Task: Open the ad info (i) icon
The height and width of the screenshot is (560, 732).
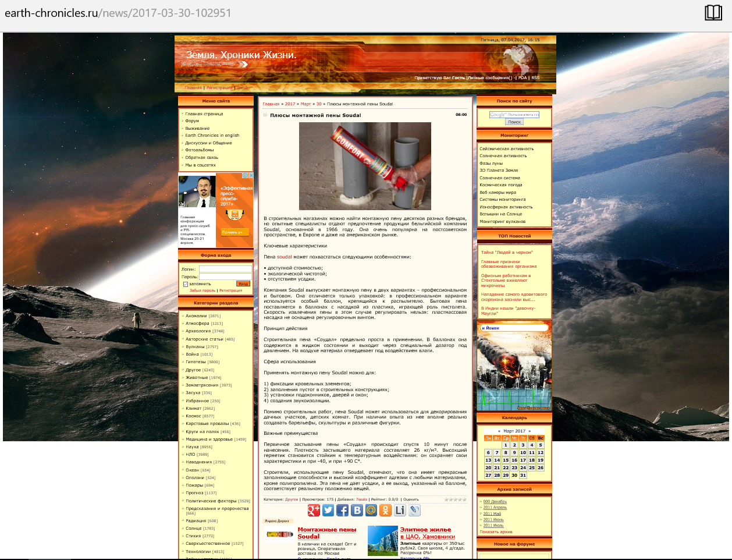Action: pyautogui.click(x=246, y=175)
